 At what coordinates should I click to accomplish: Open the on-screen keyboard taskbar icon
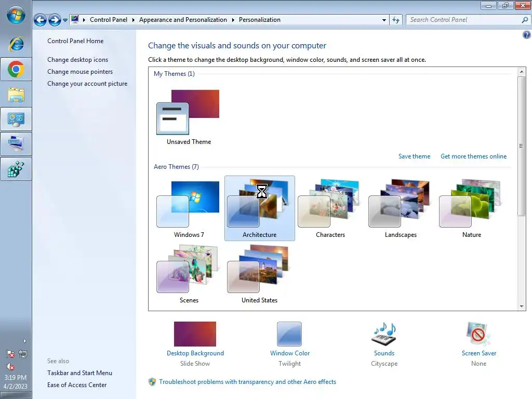tap(16, 144)
